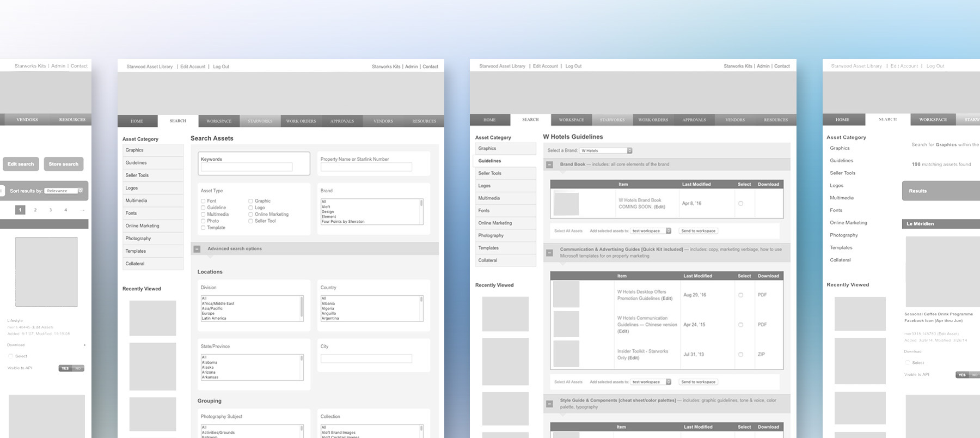
Task: Collapse Style Guide & Components section
Action: pyautogui.click(x=549, y=404)
